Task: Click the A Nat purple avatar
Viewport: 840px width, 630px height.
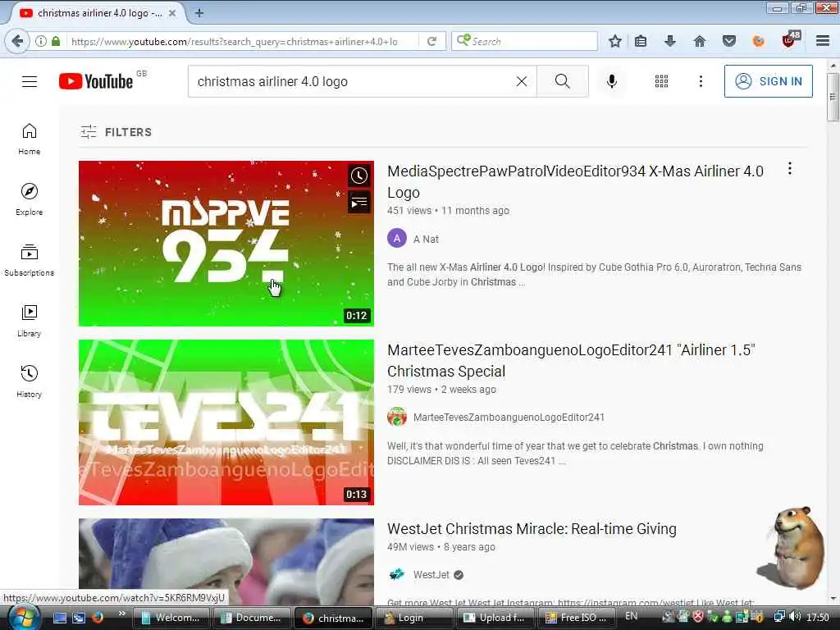Action: (397, 239)
